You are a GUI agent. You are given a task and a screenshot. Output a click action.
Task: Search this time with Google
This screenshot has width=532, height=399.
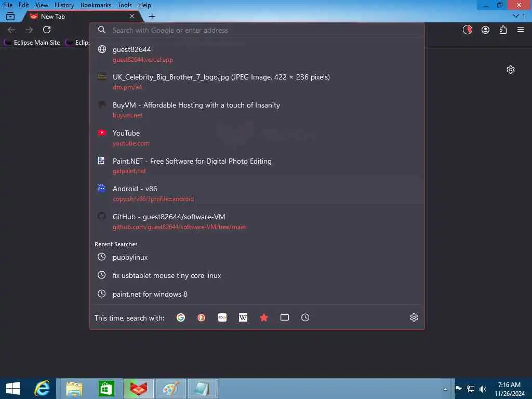click(x=181, y=317)
